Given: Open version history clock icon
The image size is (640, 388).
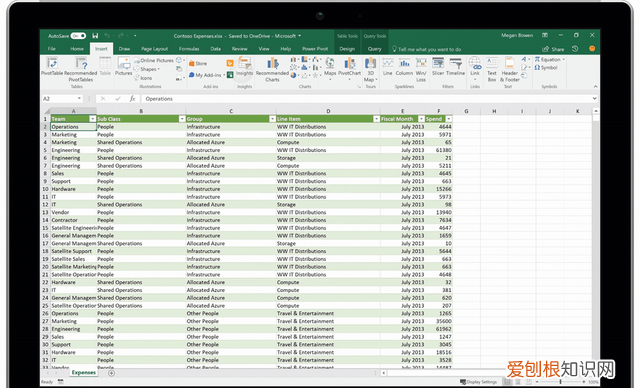Looking at the screenshot, I should [x=575, y=49].
